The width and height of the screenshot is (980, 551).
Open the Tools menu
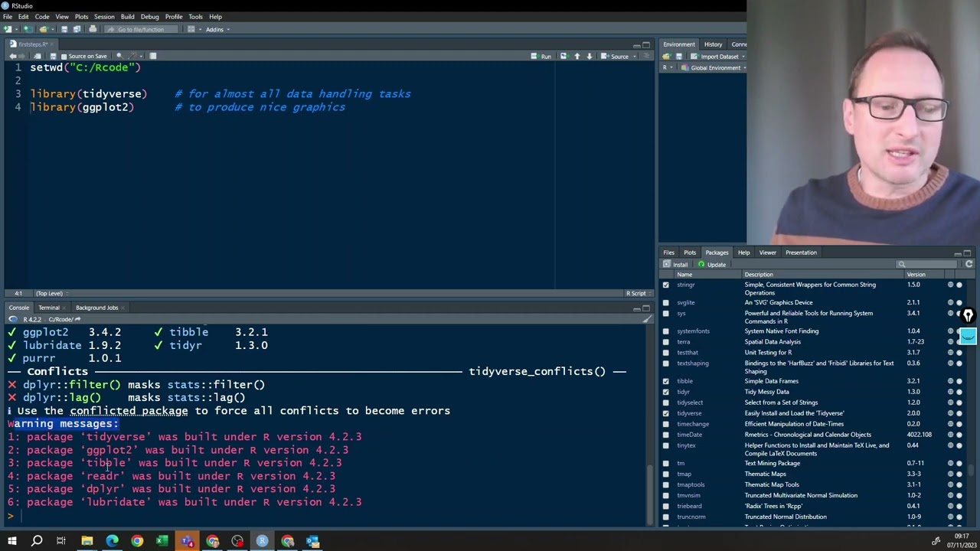195,17
